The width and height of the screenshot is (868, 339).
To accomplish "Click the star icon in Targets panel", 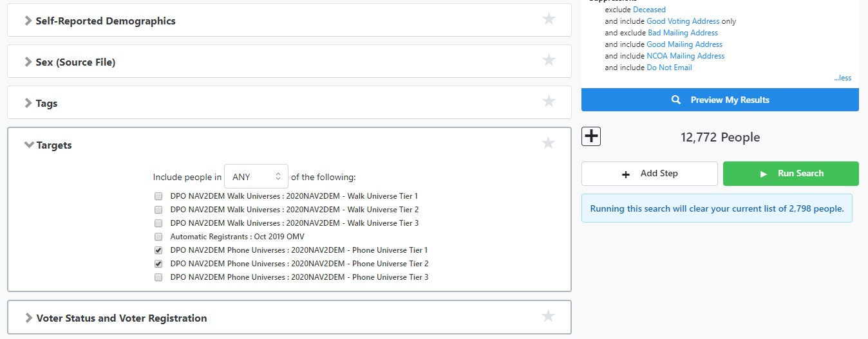I will click(548, 143).
